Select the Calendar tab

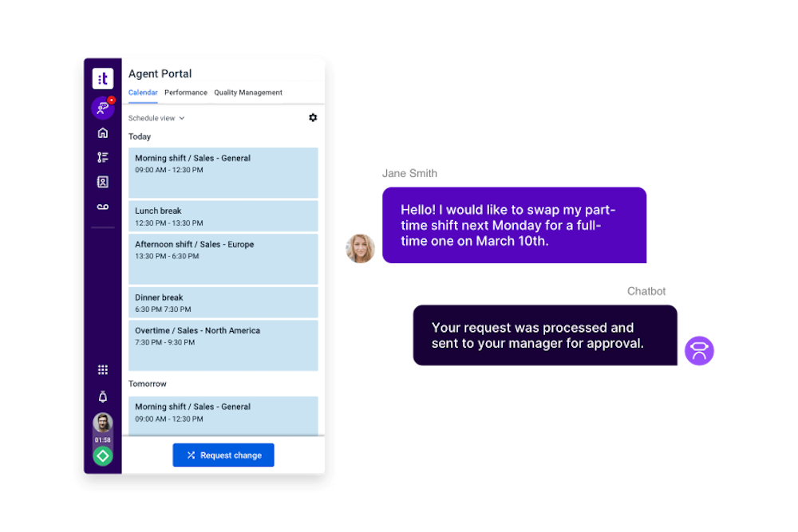pos(143,93)
